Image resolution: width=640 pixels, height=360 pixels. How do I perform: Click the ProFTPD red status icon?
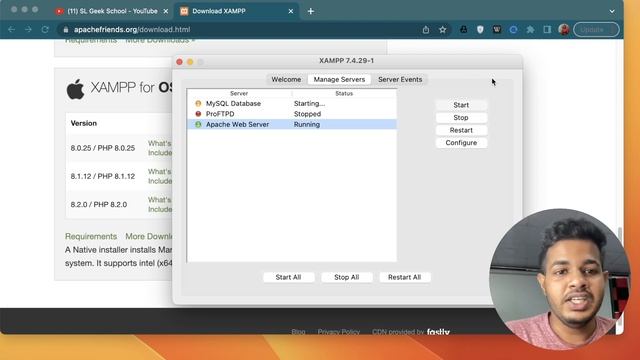(x=198, y=114)
